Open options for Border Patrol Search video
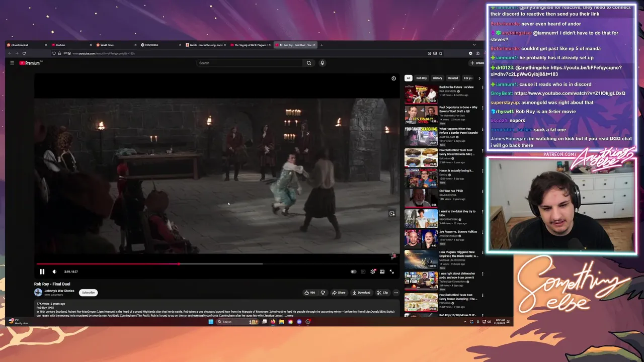 tap(482, 130)
